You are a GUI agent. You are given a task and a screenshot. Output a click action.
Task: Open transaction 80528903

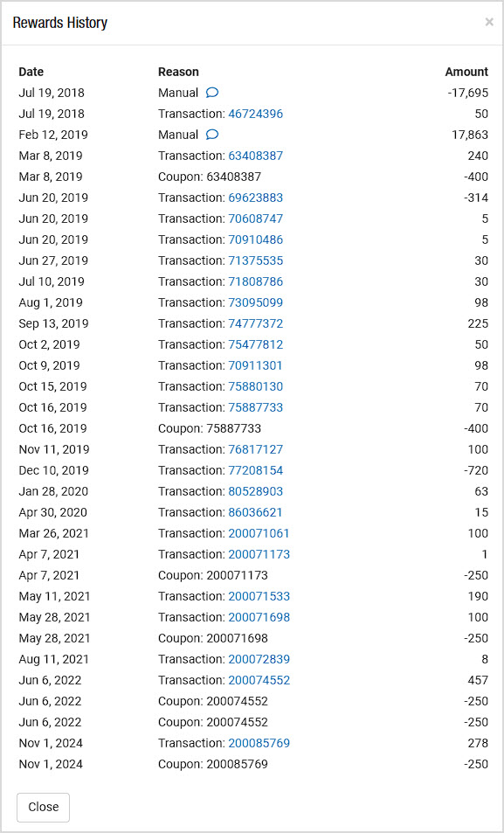pos(255,491)
